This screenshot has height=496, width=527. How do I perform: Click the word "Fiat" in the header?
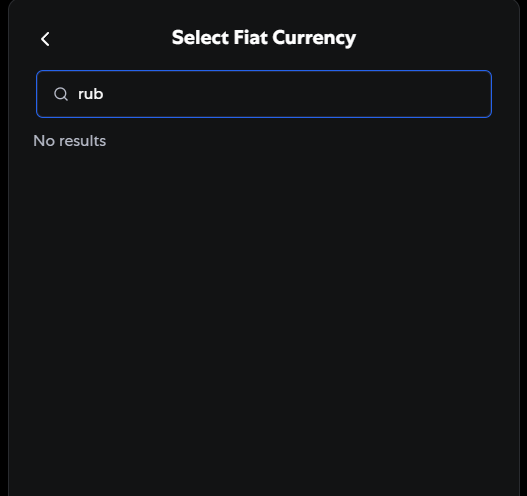(250, 37)
